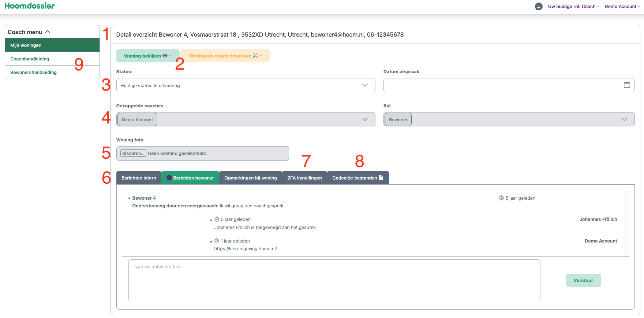Open the 2FA instellingen tab

click(x=304, y=178)
